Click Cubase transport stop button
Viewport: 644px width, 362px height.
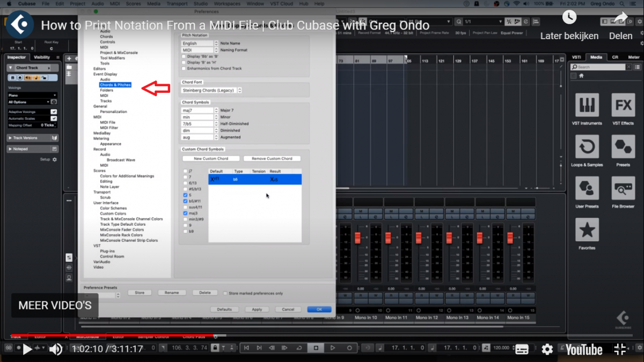point(317,348)
